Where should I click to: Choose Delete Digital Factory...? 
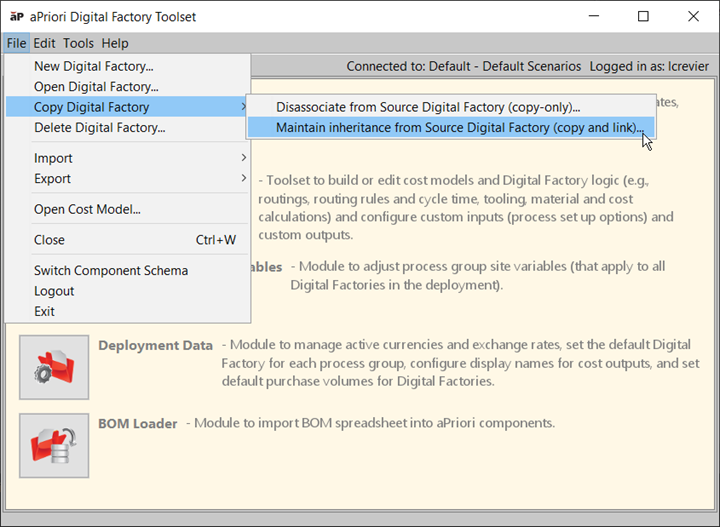pos(128,128)
